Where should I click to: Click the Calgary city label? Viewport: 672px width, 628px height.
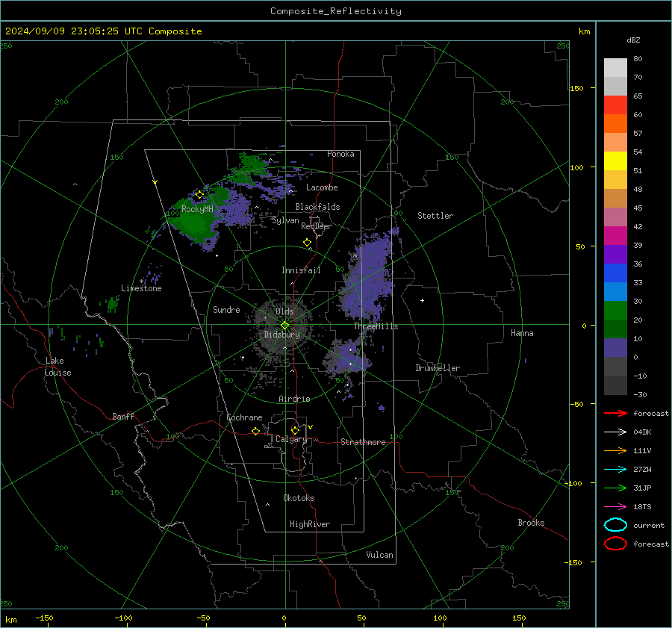pos(291,439)
